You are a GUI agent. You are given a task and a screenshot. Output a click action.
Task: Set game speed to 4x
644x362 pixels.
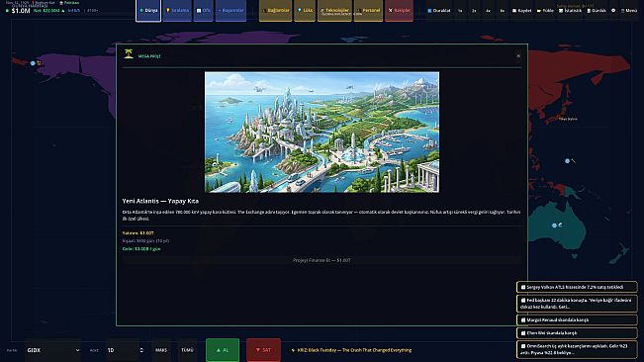(x=488, y=11)
